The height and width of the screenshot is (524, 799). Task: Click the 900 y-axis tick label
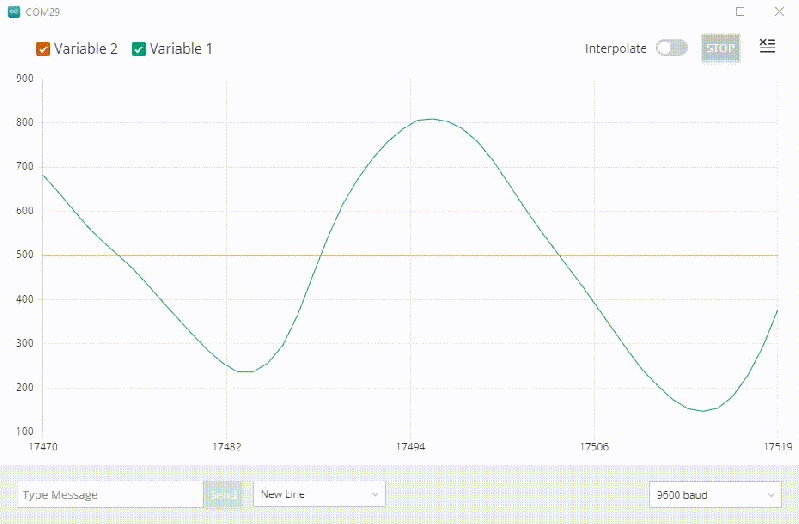tap(25, 78)
